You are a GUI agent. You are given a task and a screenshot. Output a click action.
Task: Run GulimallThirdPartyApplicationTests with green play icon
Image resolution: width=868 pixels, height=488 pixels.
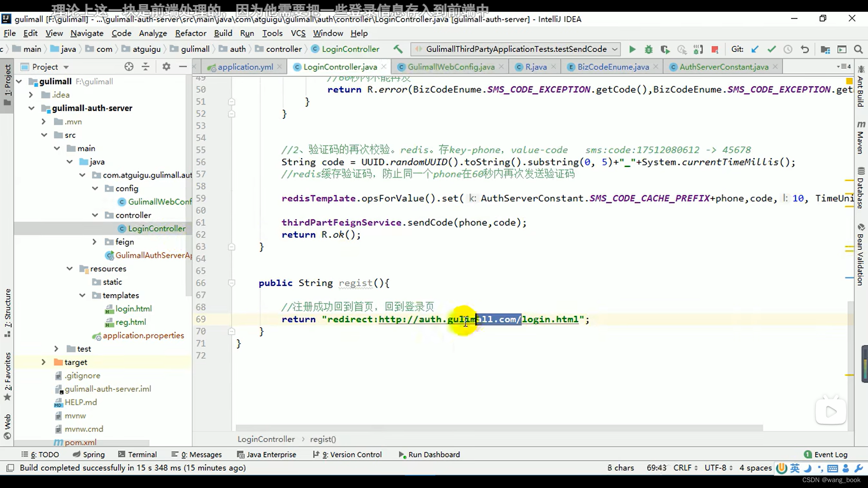(x=632, y=49)
